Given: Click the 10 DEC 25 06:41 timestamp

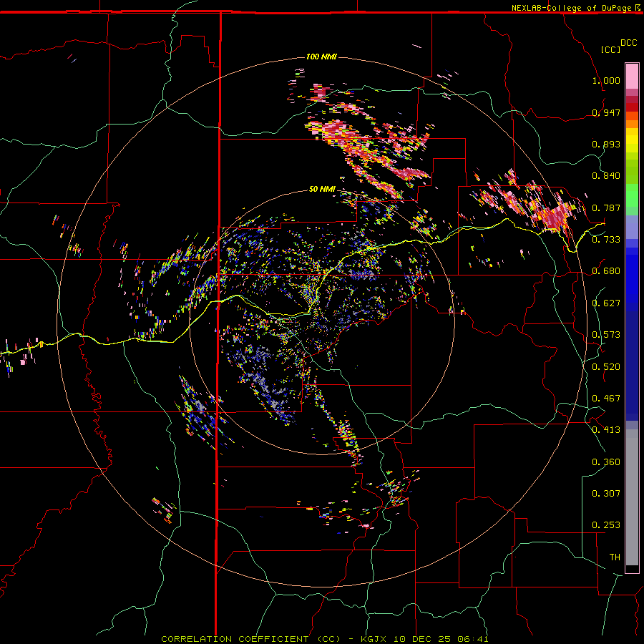Looking at the screenshot, I should coord(441,639).
